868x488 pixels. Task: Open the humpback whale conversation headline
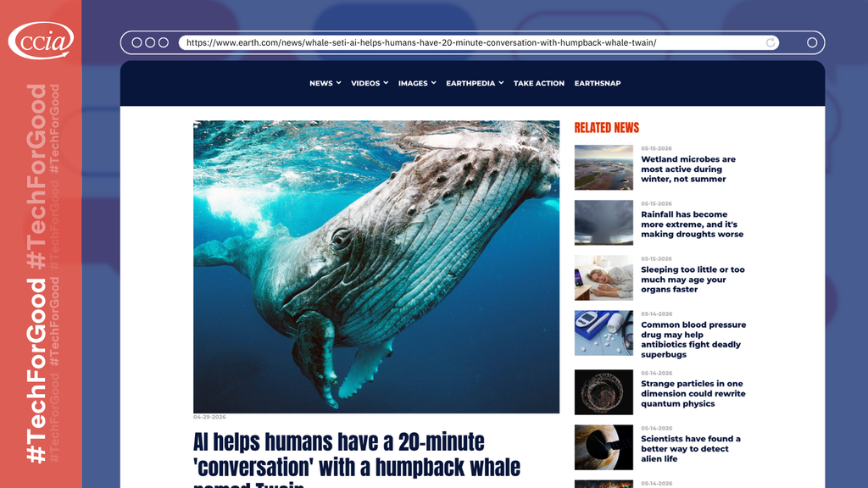357,459
